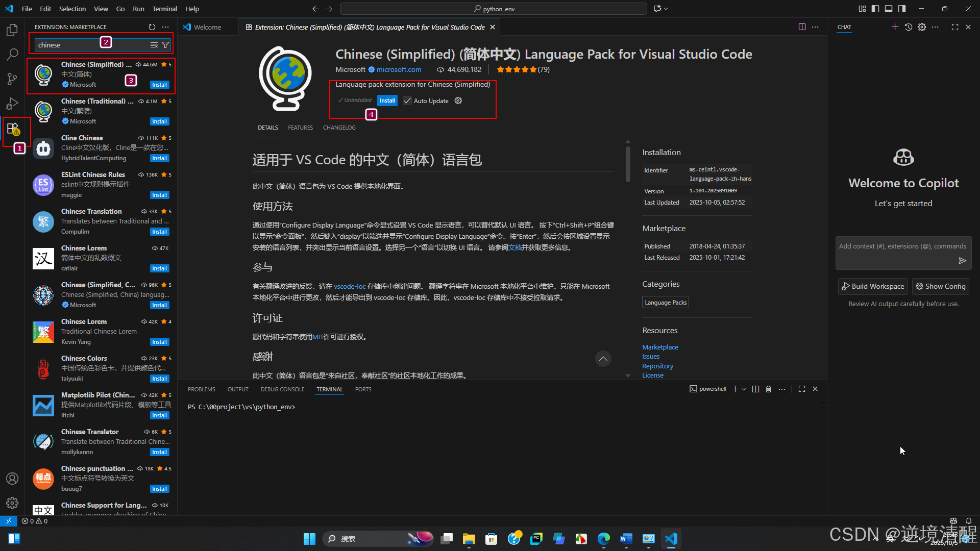This screenshot has width=980, height=551.
Task: Install Chinese (Traditional) language pack
Action: click(160, 121)
